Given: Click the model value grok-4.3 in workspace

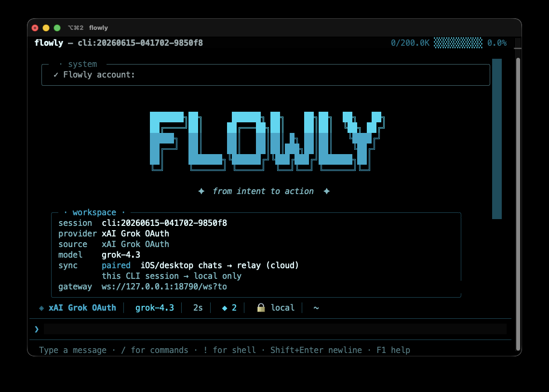Looking at the screenshot, I should point(121,255).
